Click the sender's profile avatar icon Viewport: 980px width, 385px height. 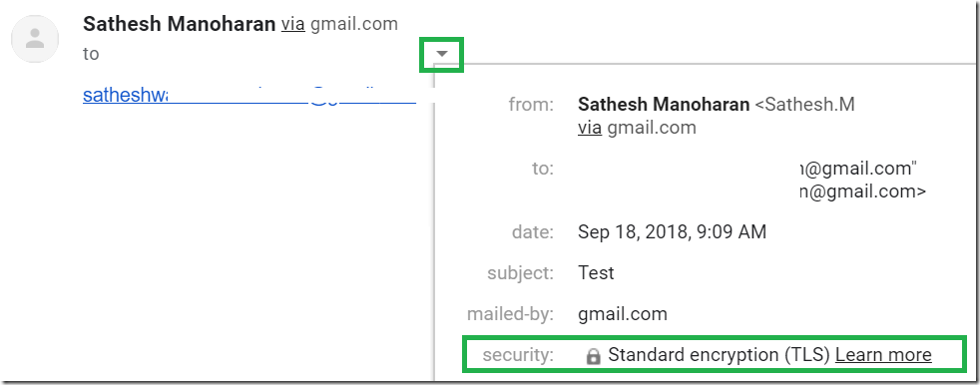coord(35,38)
